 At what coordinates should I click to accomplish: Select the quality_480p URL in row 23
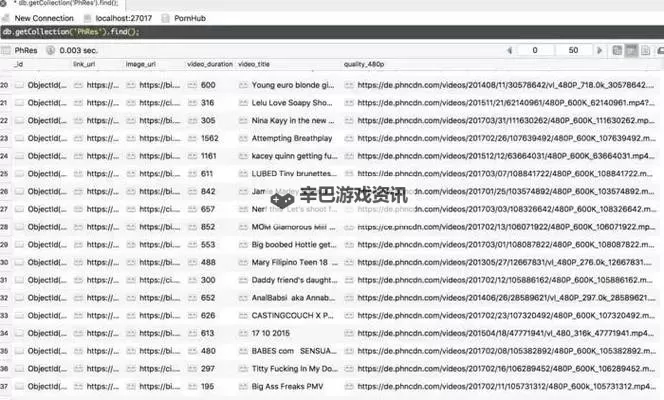point(506,138)
